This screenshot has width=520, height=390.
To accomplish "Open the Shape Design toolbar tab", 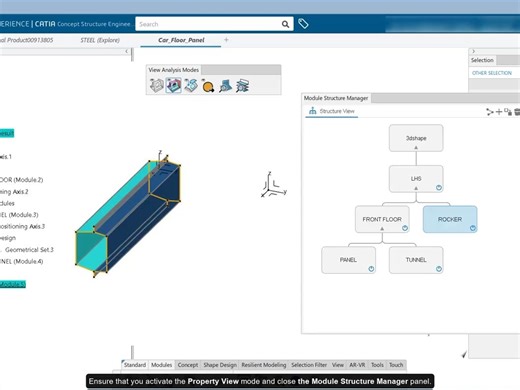I will 220,365.
